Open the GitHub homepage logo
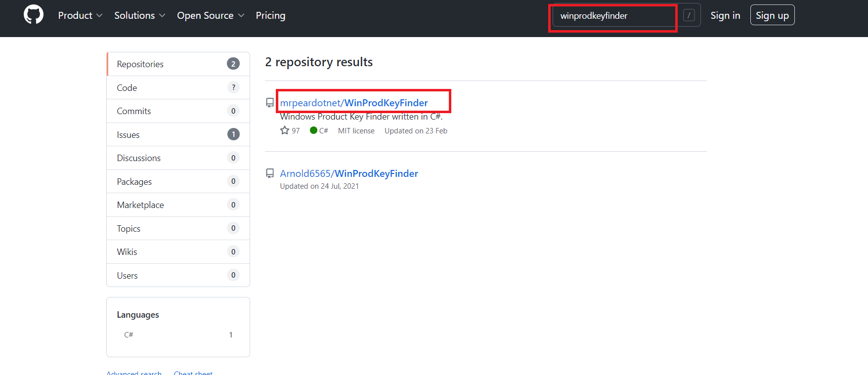868x375 pixels. [x=34, y=15]
